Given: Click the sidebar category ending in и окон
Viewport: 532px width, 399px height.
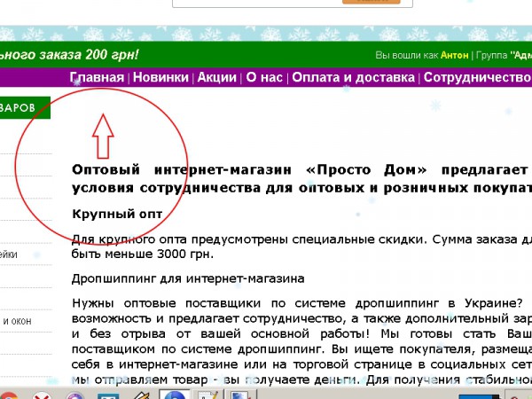Looking at the screenshot, I should click(x=17, y=321).
